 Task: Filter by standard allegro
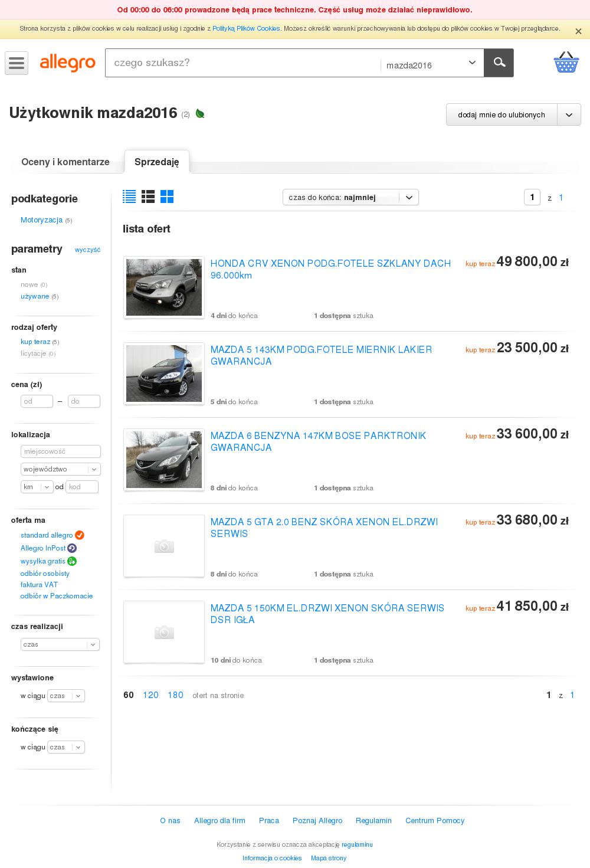pyautogui.click(x=47, y=535)
